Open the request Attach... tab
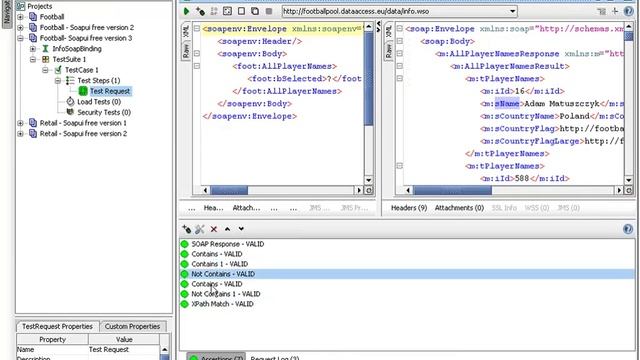Viewport: 640px width, 360px height. click(x=246, y=208)
